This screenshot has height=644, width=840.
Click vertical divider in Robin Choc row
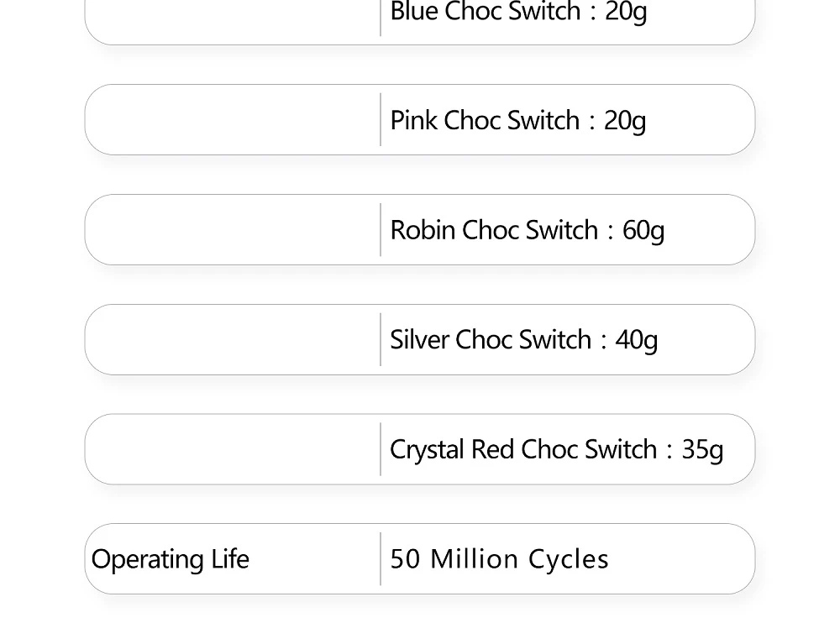(x=381, y=230)
